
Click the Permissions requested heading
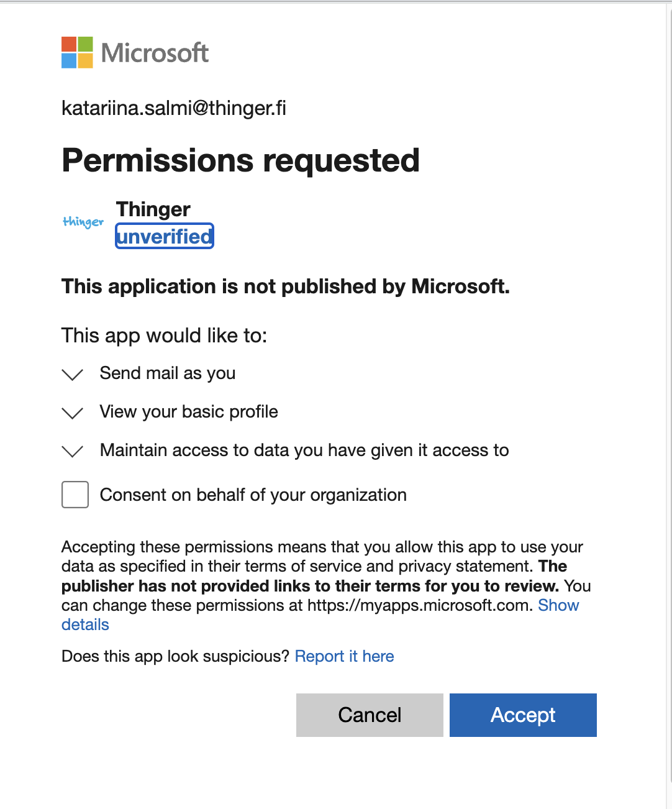click(241, 160)
